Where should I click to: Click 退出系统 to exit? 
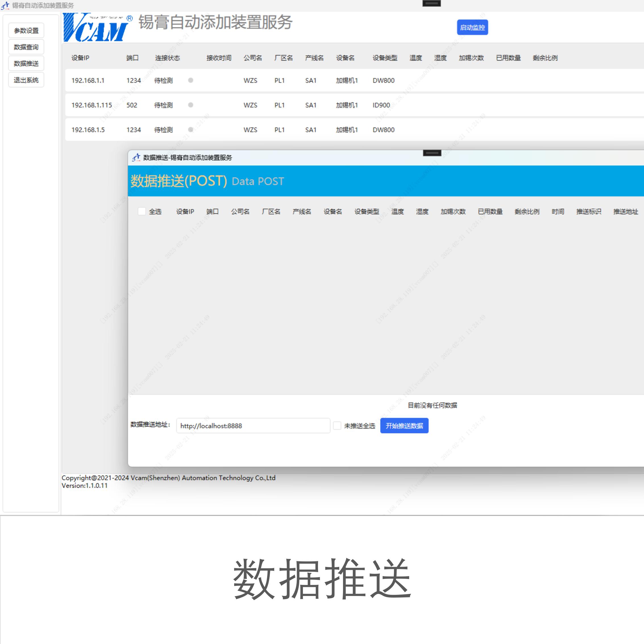(26, 80)
